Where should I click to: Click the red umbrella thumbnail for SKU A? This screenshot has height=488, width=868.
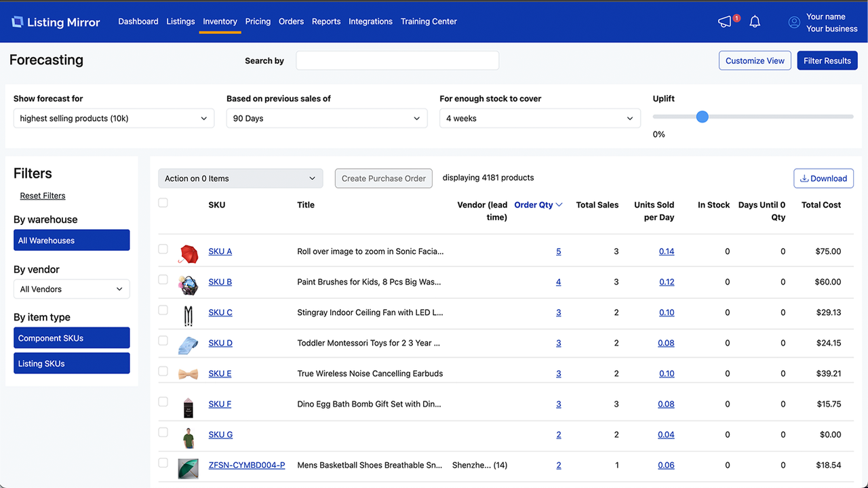coord(189,254)
